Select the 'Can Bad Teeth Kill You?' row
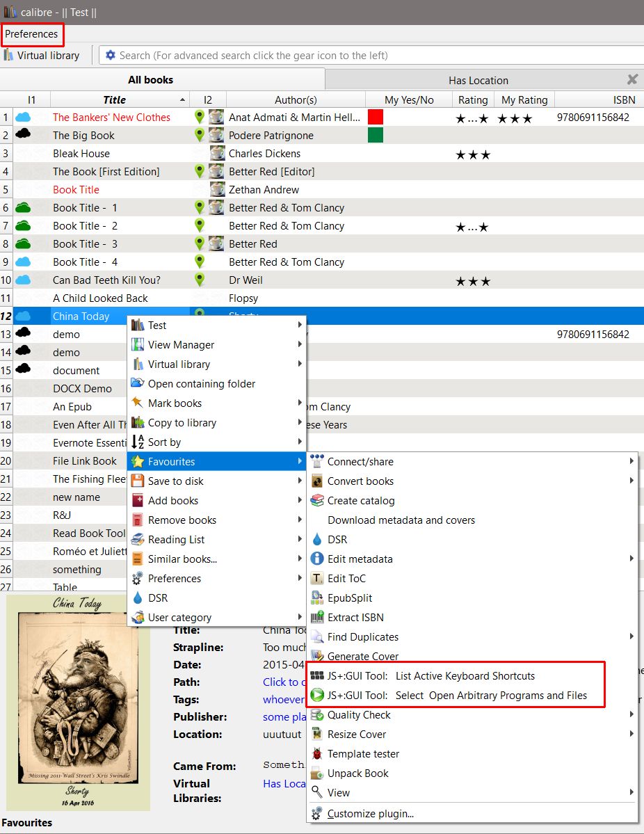 click(322, 280)
